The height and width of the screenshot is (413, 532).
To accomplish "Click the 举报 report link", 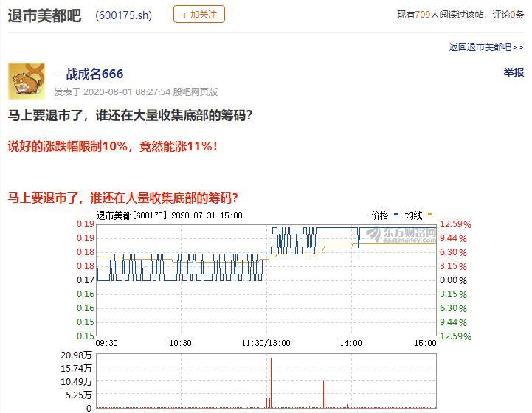I will 514,72.
